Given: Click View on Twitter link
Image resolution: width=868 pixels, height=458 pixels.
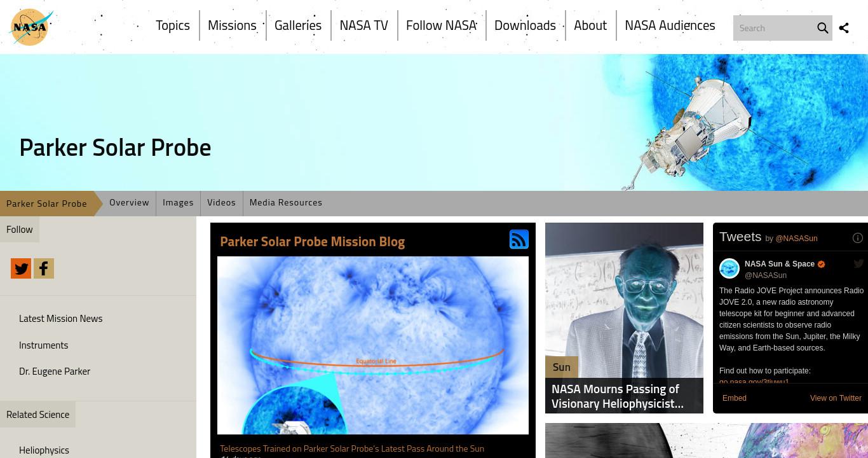Looking at the screenshot, I should pos(836,398).
